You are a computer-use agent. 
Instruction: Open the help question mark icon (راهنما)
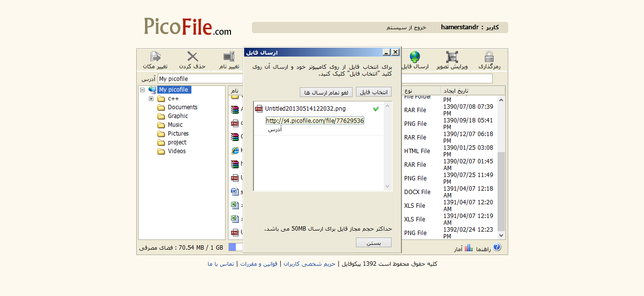pyautogui.click(x=497, y=247)
